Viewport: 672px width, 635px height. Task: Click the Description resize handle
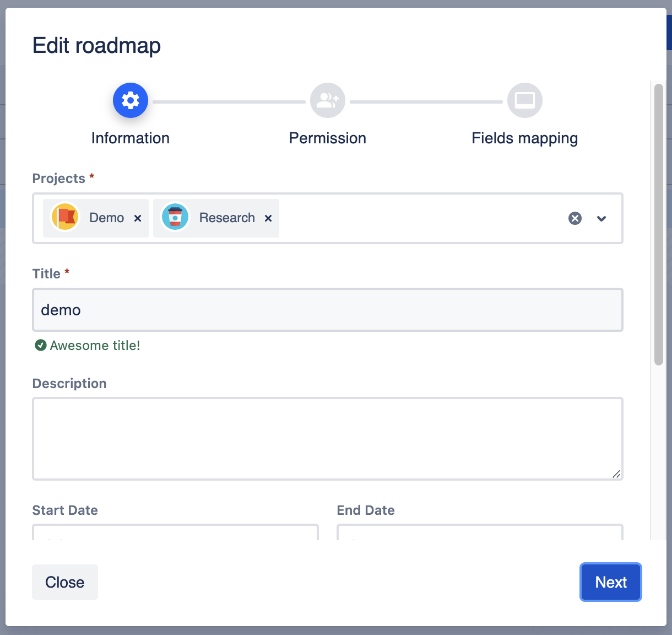click(617, 474)
